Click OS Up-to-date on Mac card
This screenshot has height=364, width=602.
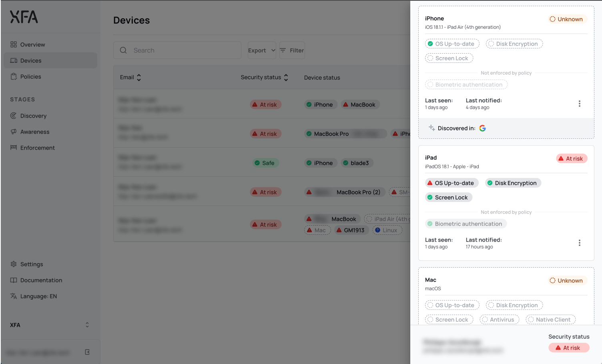coord(452,305)
